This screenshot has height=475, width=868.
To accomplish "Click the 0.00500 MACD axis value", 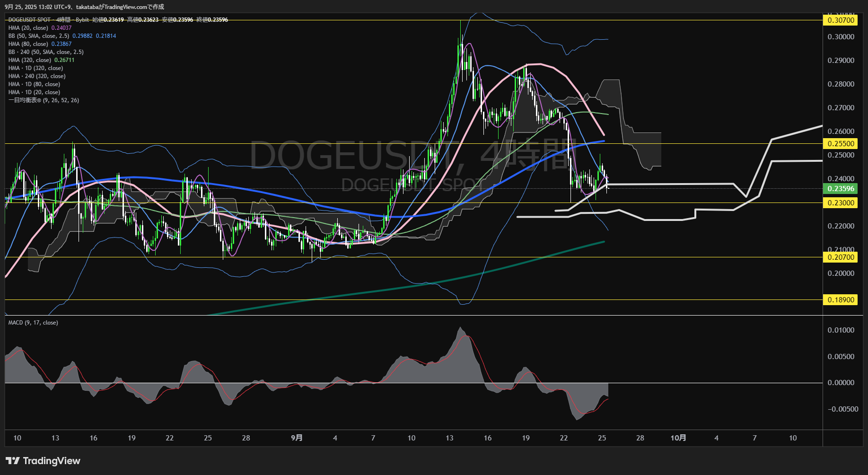I will tap(841, 357).
